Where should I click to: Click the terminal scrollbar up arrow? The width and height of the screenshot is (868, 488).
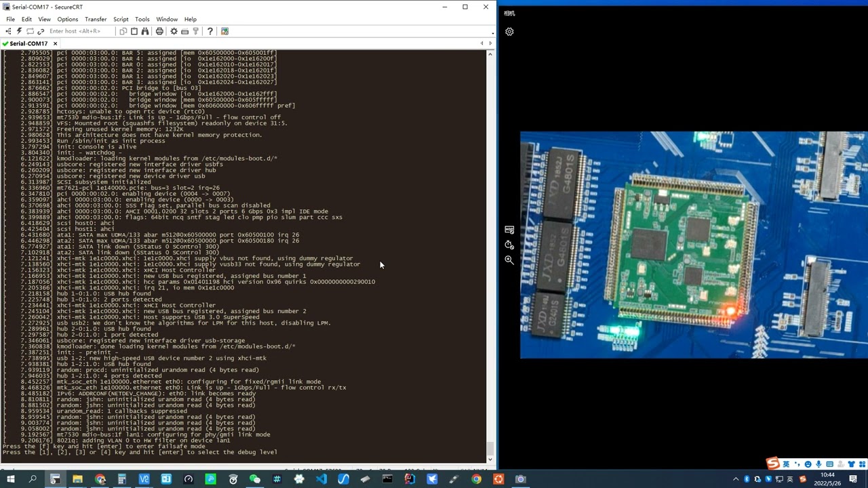tap(490, 54)
